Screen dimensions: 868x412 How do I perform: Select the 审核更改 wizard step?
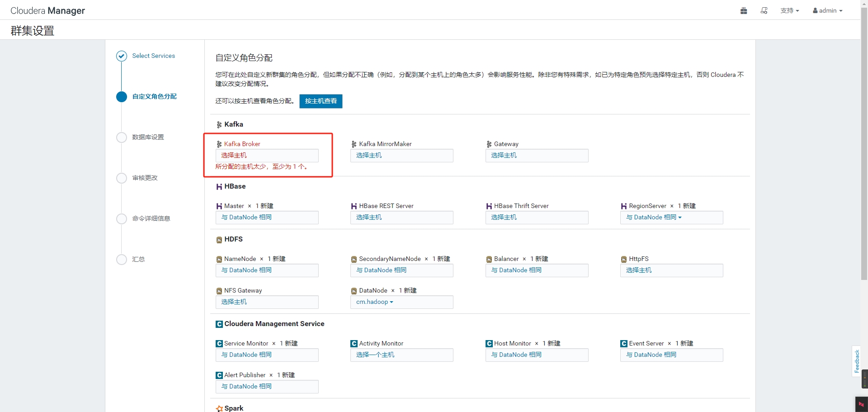pyautogui.click(x=145, y=178)
